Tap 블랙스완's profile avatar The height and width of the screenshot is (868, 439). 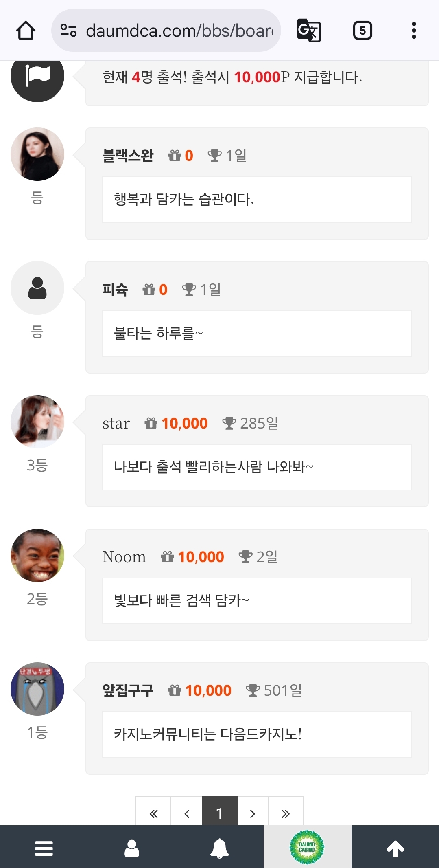tap(37, 154)
